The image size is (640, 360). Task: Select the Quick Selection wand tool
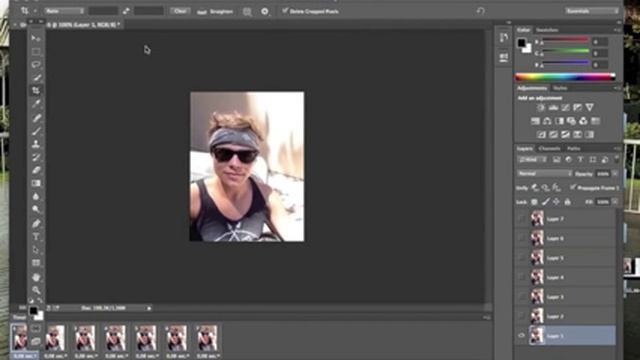(x=36, y=78)
